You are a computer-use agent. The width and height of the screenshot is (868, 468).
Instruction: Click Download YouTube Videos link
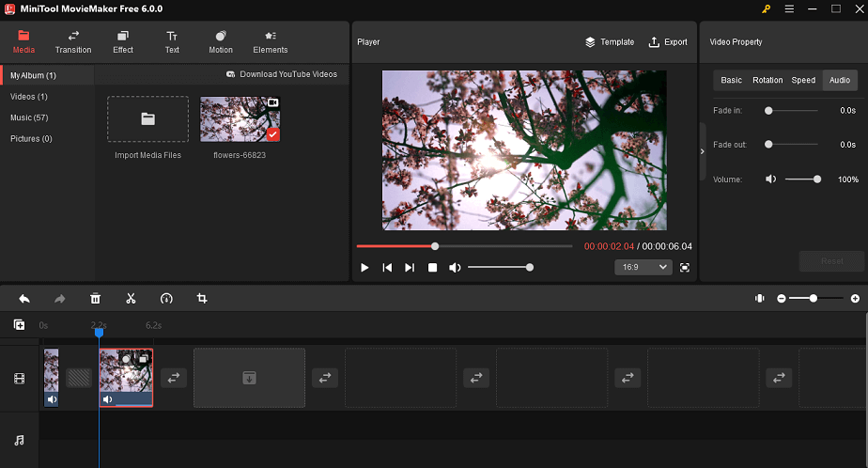point(282,74)
